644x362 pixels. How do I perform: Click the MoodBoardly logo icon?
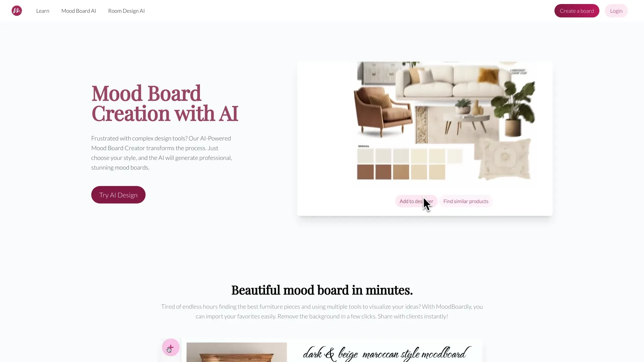(x=17, y=11)
